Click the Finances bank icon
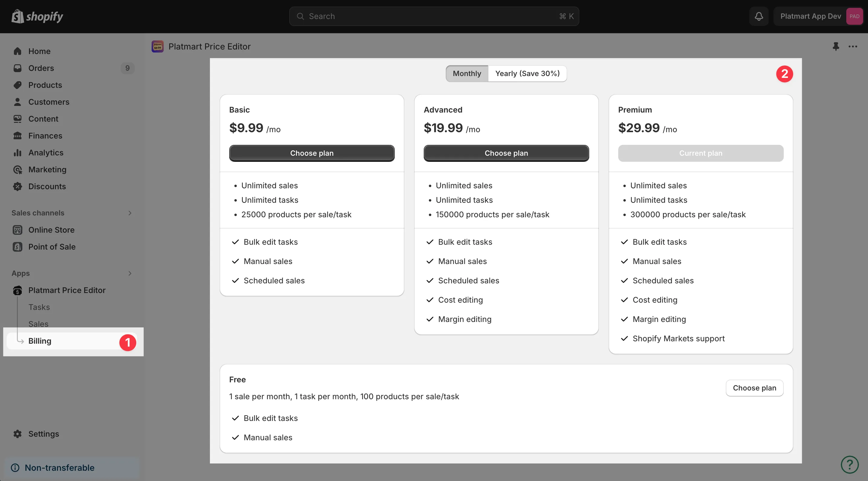 (x=18, y=136)
